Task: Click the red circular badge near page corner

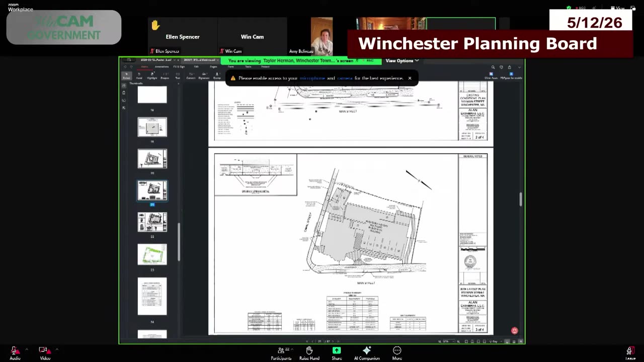Action: click(x=514, y=330)
